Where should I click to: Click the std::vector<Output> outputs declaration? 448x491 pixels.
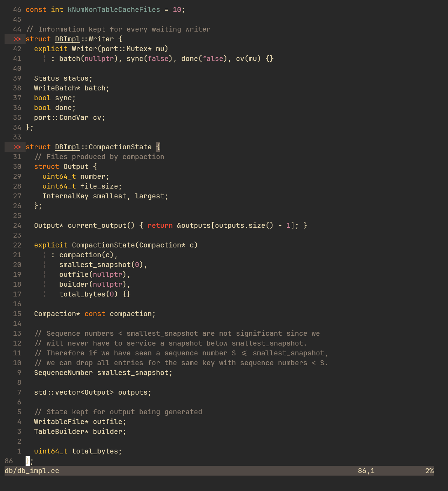[92, 392]
